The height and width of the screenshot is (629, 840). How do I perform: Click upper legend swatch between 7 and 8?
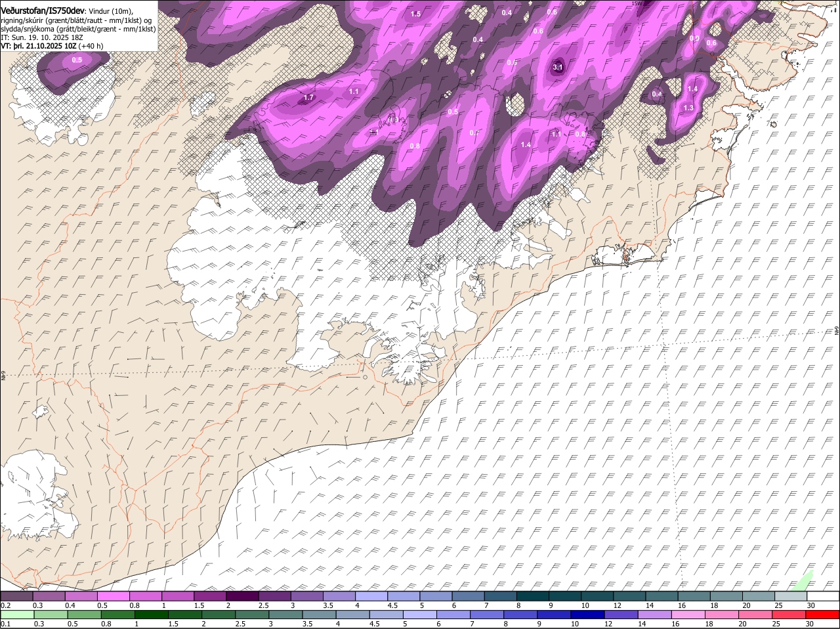(x=500, y=596)
